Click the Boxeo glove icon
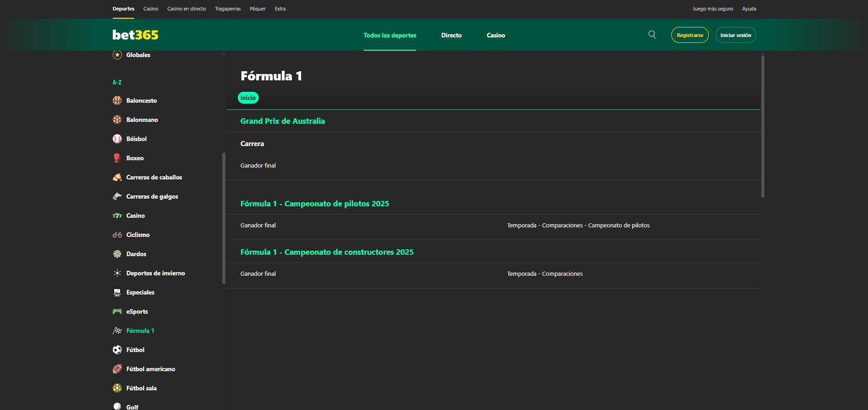The width and height of the screenshot is (868, 410). [x=117, y=158]
